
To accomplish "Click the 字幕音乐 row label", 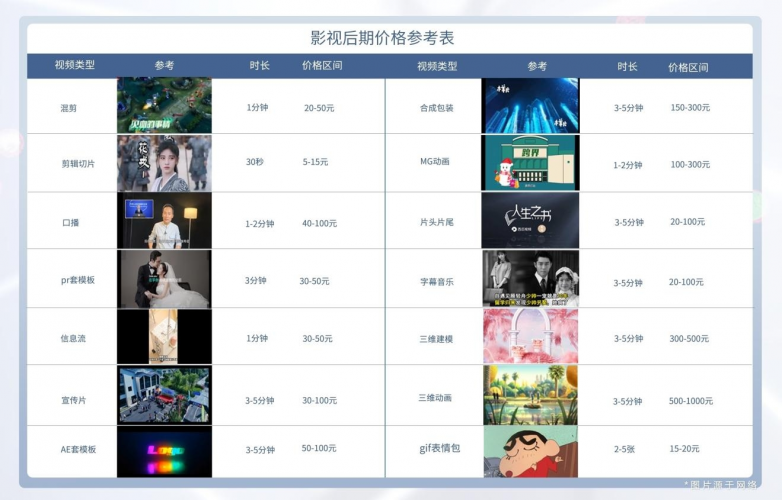I will pyautogui.click(x=437, y=282).
